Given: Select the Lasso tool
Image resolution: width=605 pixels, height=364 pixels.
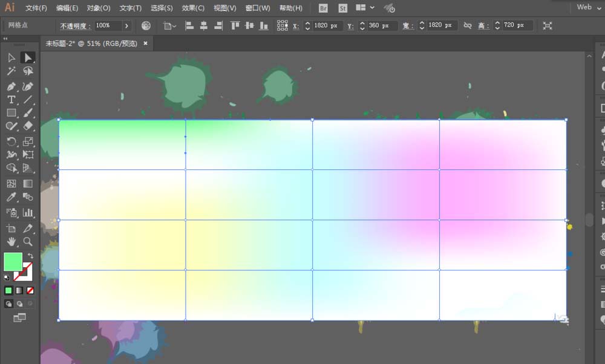Looking at the screenshot, I should [28, 71].
